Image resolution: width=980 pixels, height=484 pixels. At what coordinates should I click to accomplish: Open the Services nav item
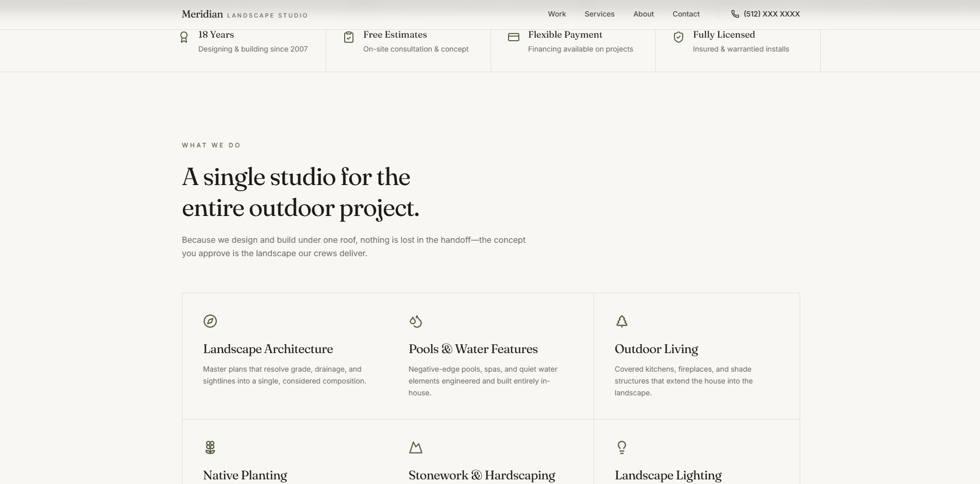click(x=600, y=14)
